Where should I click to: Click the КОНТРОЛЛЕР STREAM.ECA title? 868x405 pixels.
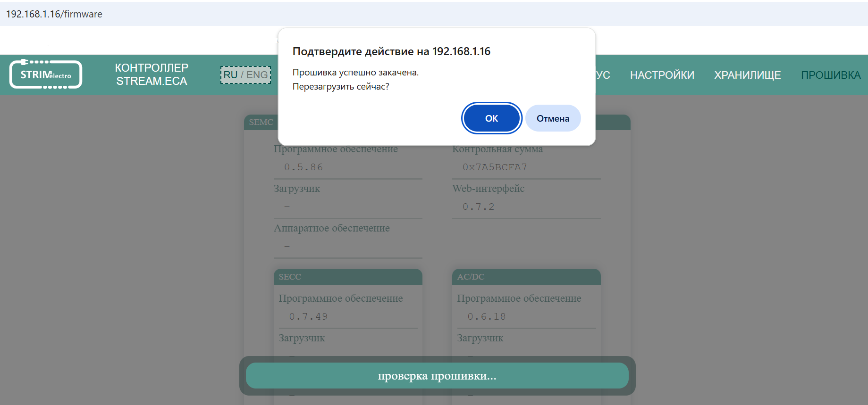click(x=152, y=74)
